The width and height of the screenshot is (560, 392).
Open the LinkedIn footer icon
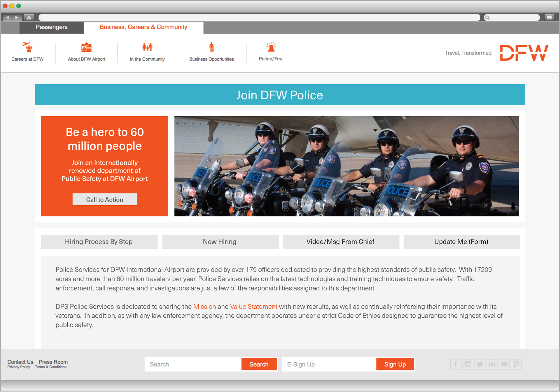point(492,364)
